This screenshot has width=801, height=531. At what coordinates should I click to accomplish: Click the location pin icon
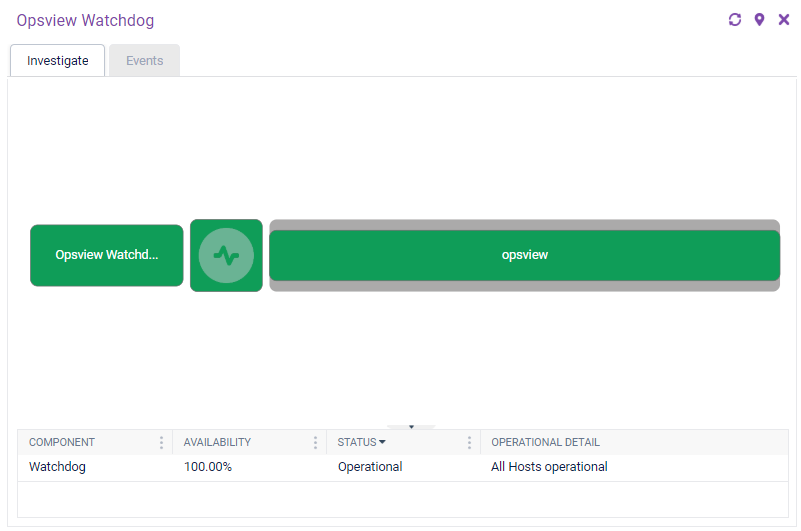pyautogui.click(x=760, y=20)
